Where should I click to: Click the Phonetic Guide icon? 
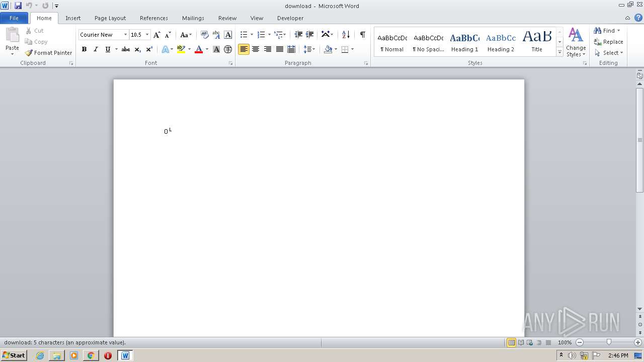[x=216, y=35]
